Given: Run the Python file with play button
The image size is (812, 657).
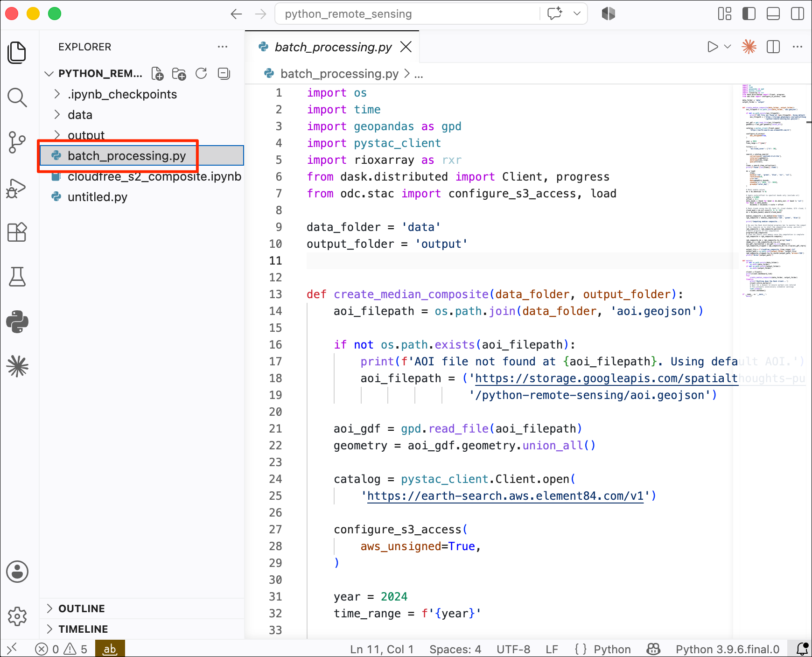Looking at the screenshot, I should pos(712,47).
